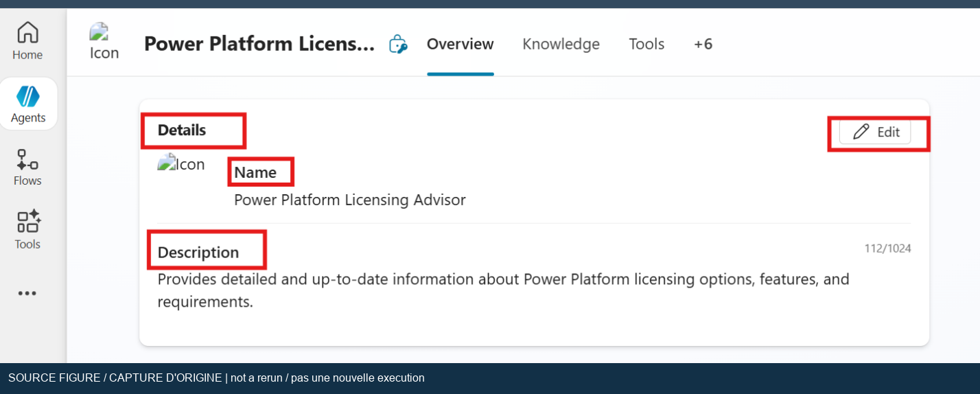Click the agent icon in Details card
The image size is (980, 394).
coord(181,164)
